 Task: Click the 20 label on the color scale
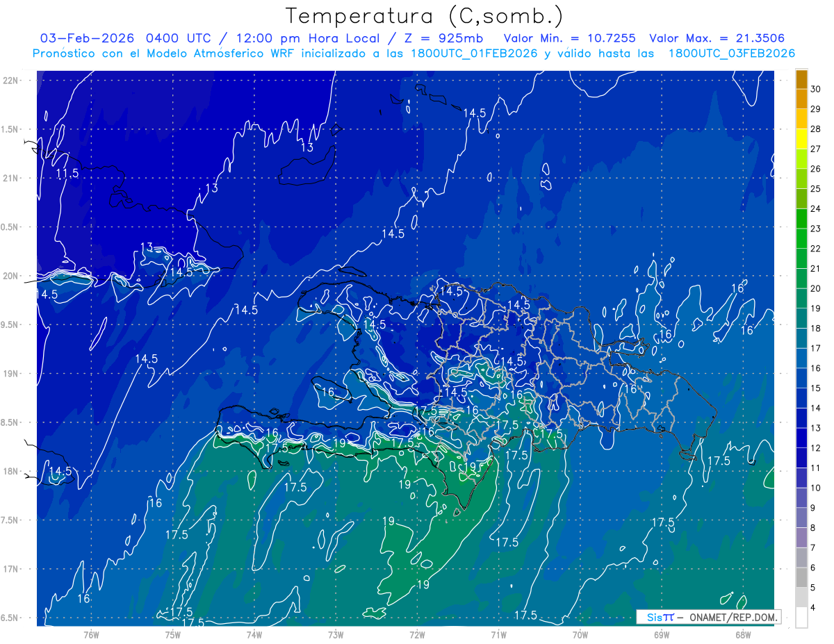point(816,288)
